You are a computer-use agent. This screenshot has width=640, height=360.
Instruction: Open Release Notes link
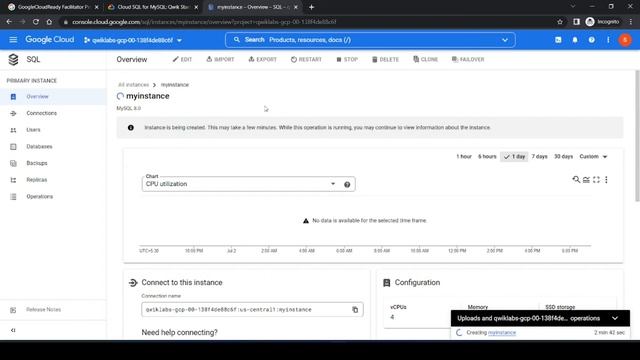click(43, 310)
